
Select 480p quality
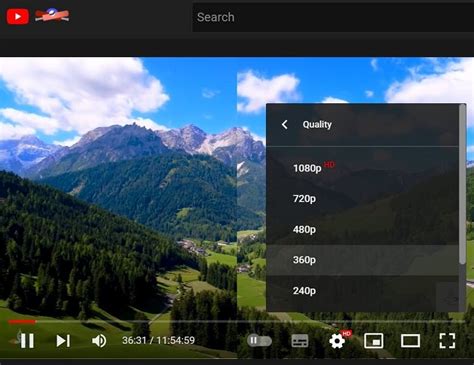click(362, 229)
